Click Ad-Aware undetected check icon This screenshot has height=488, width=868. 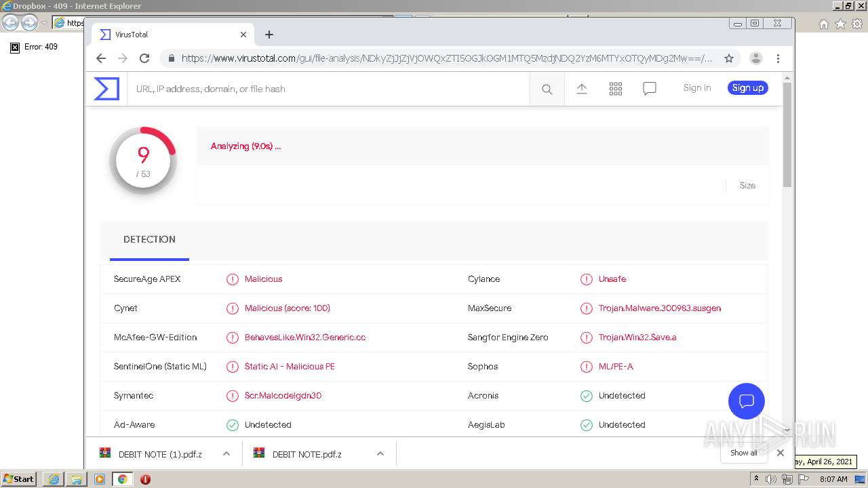click(233, 425)
